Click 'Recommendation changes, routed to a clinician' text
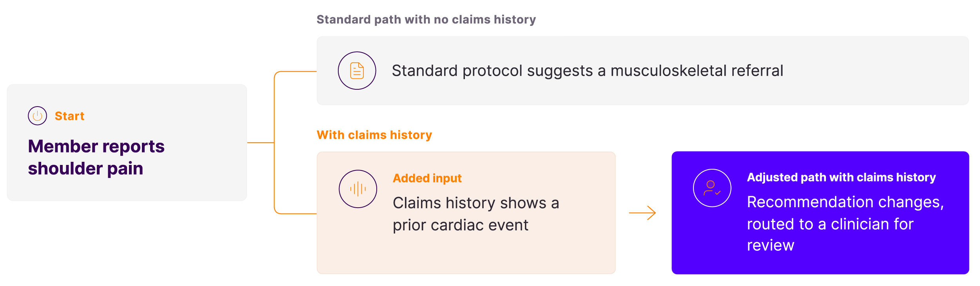 (x=845, y=213)
